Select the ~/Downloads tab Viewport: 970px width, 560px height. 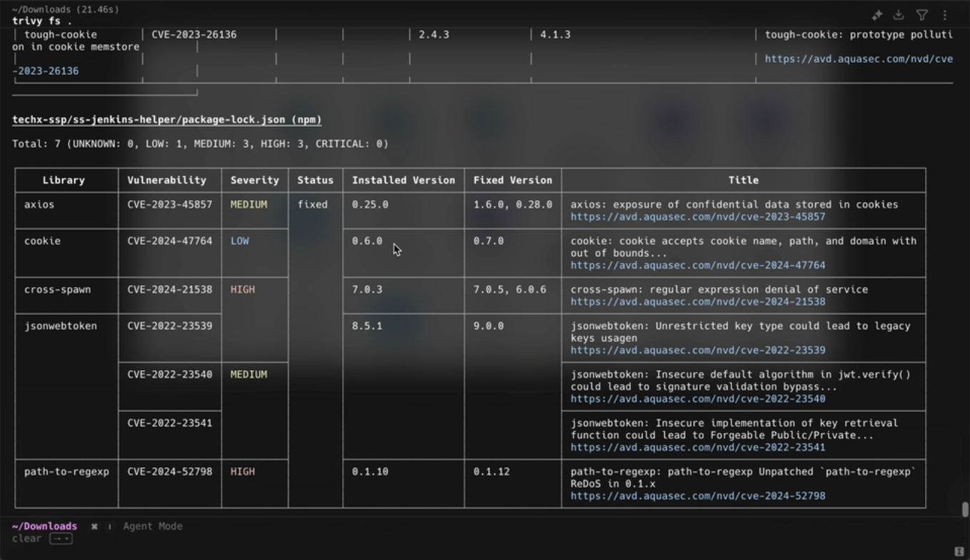pos(44,526)
